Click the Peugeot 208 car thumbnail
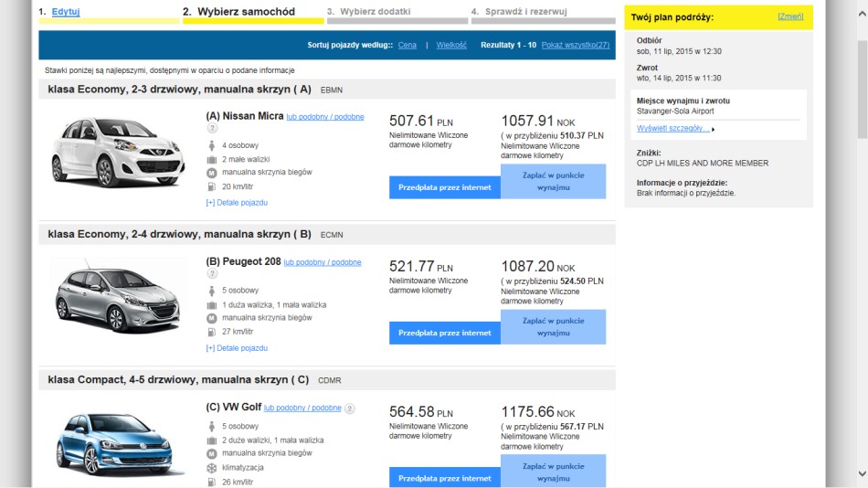868x488 pixels. pos(117,296)
